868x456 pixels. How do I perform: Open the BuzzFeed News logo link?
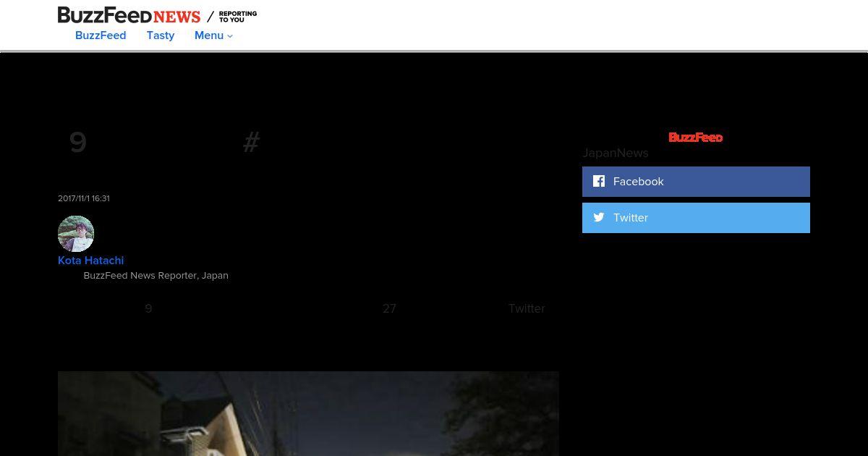[129, 15]
